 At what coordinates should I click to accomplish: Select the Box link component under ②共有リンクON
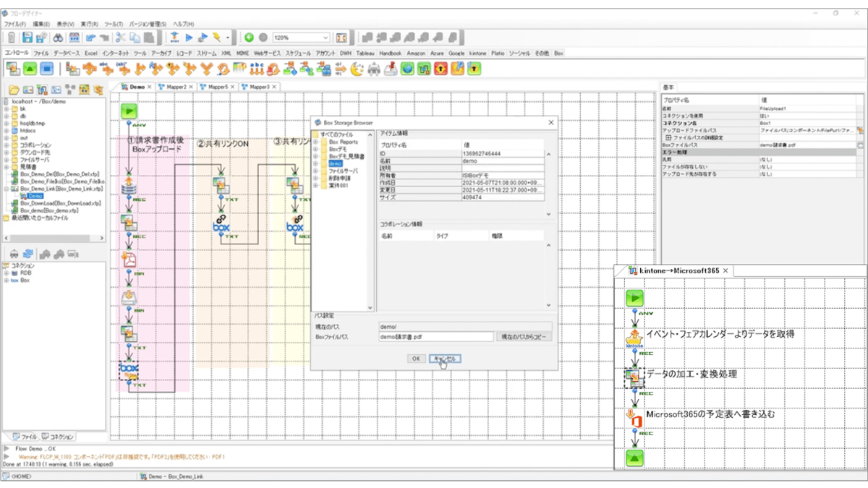pyautogui.click(x=221, y=222)
